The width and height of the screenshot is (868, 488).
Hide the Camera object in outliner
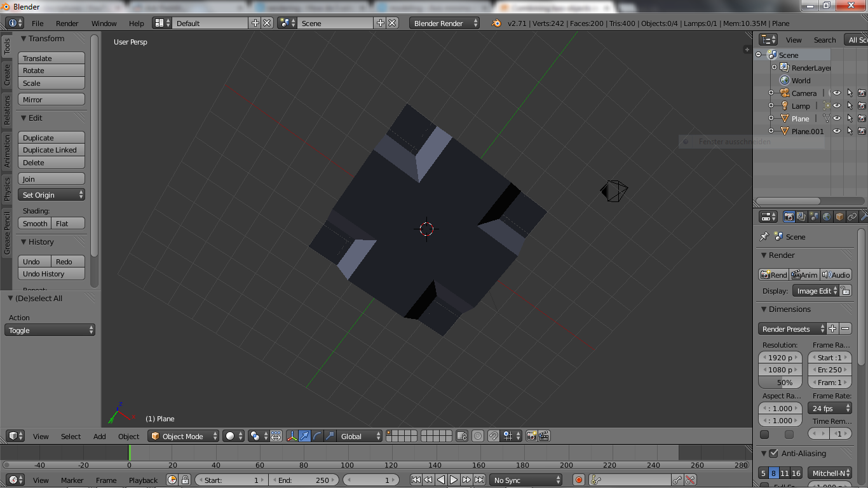[837, 93]
